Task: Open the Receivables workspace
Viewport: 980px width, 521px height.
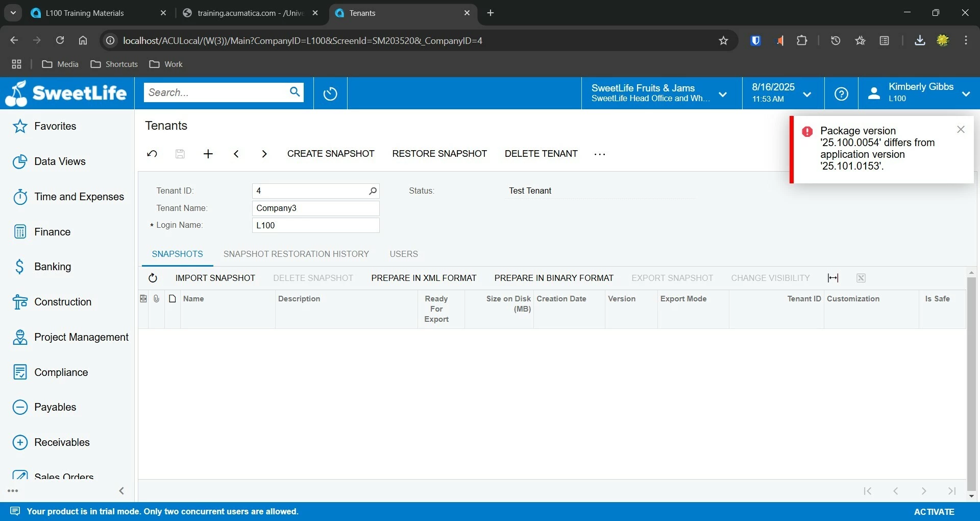Action: coord(51,442)
